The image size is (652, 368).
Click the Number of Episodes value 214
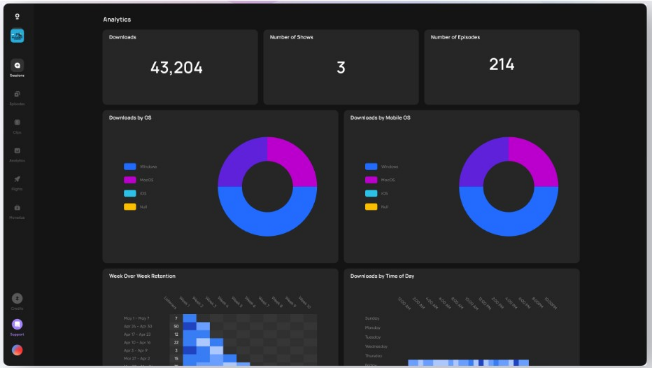point(501,64)
